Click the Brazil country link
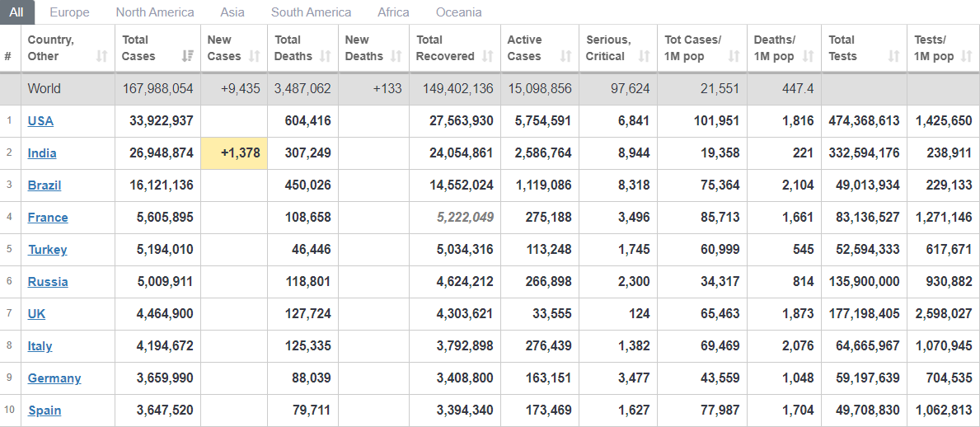 pyautogui.click(x=45, y=185)
